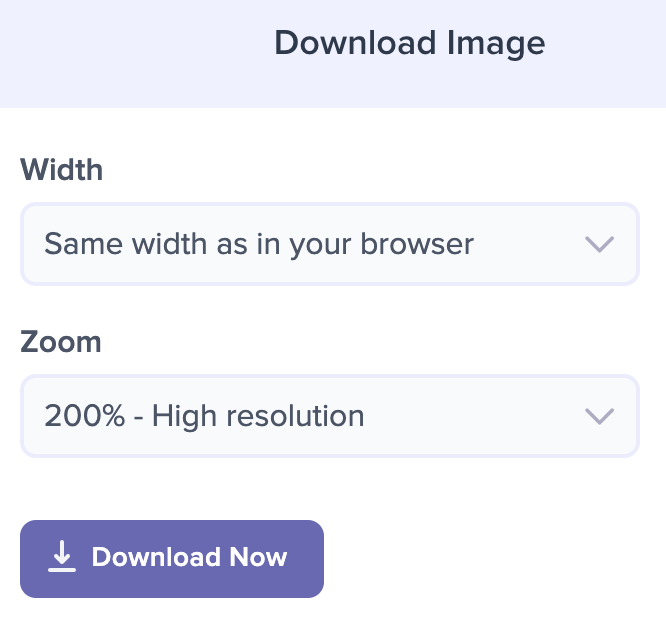666x620 pixels.
Task: Select the 'Same width as in your browser' option
Action: tap(259, 245)
